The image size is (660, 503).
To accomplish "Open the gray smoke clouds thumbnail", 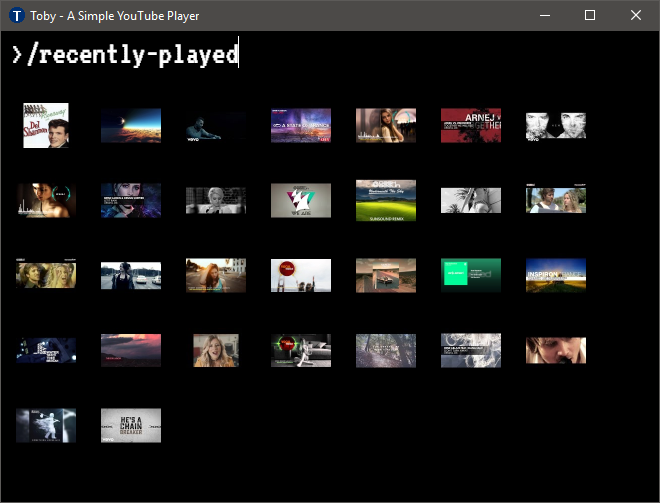I will [471, 350].
